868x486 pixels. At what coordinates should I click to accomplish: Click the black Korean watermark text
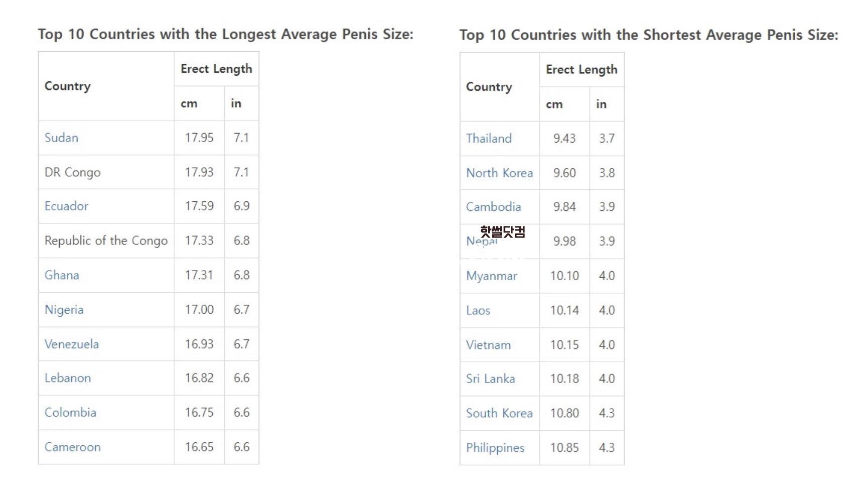(502, 231)
